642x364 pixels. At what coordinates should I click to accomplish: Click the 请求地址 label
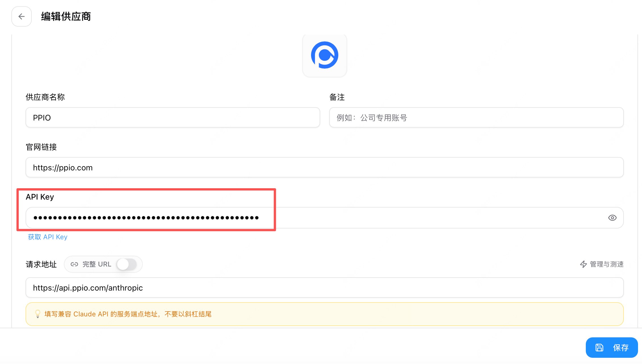[41, 264]
